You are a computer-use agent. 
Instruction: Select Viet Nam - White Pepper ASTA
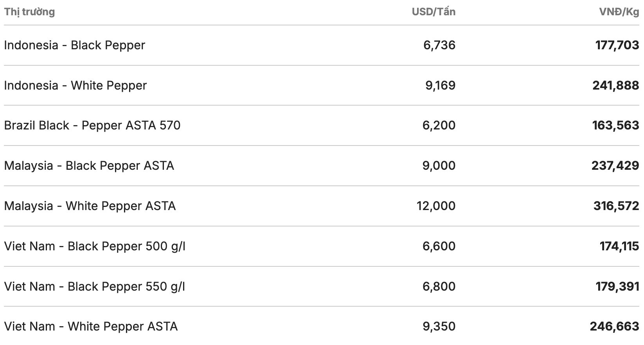point(91,327)
